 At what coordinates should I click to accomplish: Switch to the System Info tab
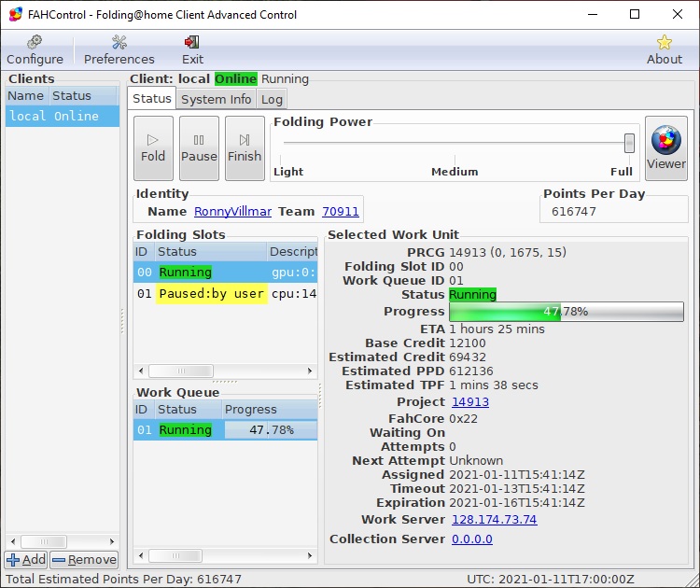click(217, 99)
